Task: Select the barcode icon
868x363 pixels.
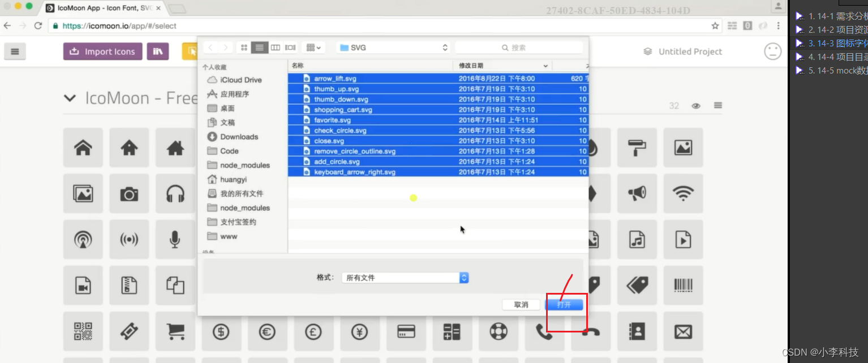Action: [x=683, y=286]
